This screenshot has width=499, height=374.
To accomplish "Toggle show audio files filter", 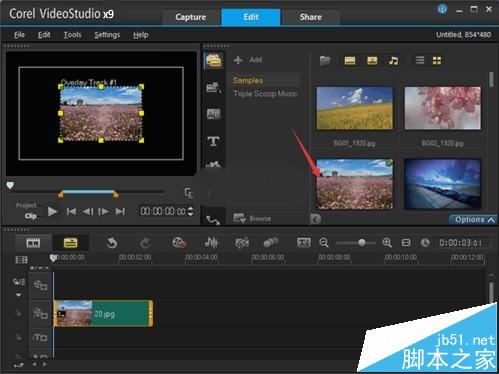I will (x=393, y=61).
